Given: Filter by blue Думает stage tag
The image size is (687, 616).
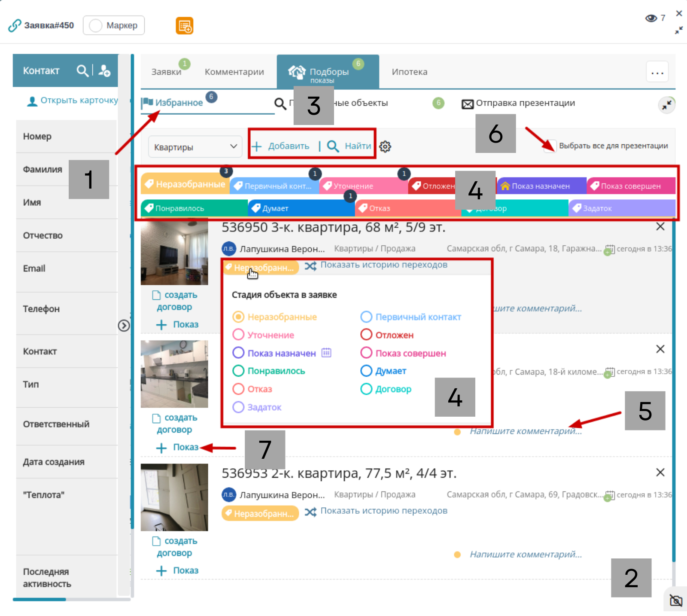Looking at the screenshot, I should coord(301,208).
